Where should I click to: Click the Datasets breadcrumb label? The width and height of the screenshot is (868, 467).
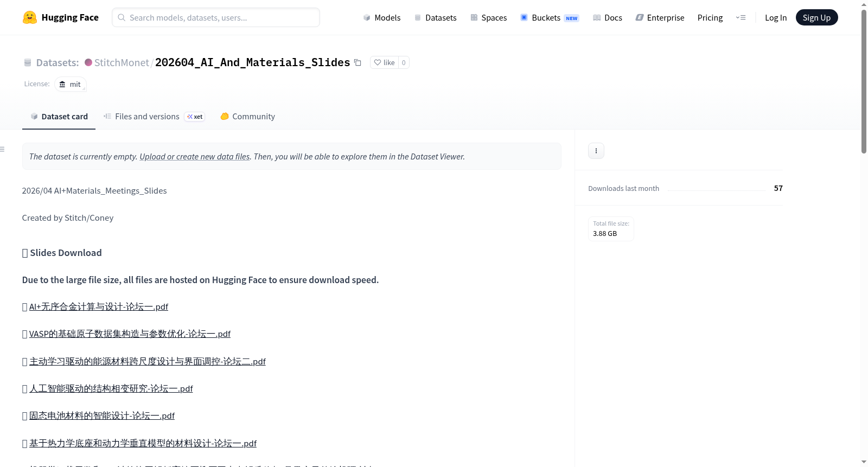point(58,62)
